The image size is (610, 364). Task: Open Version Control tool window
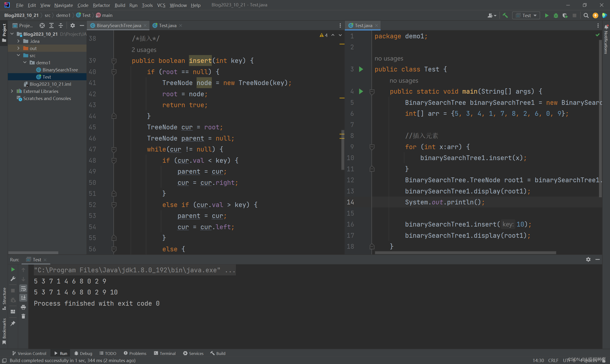click(29, 353)
